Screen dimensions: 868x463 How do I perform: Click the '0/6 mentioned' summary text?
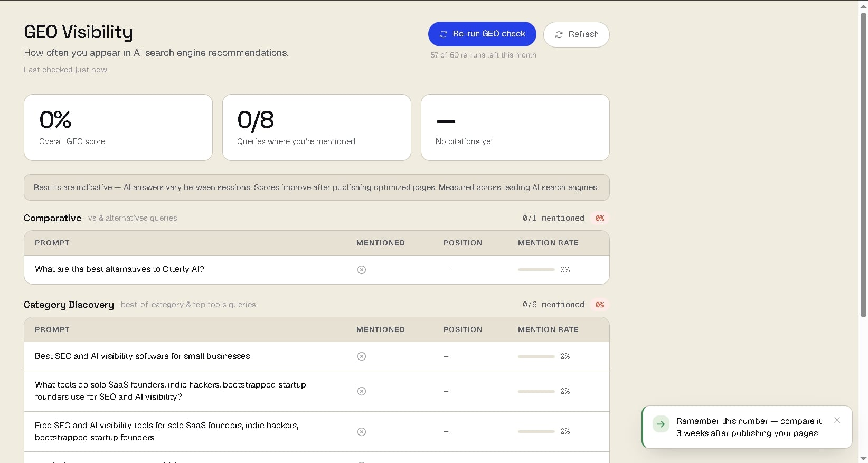click(x=553, y=305)
